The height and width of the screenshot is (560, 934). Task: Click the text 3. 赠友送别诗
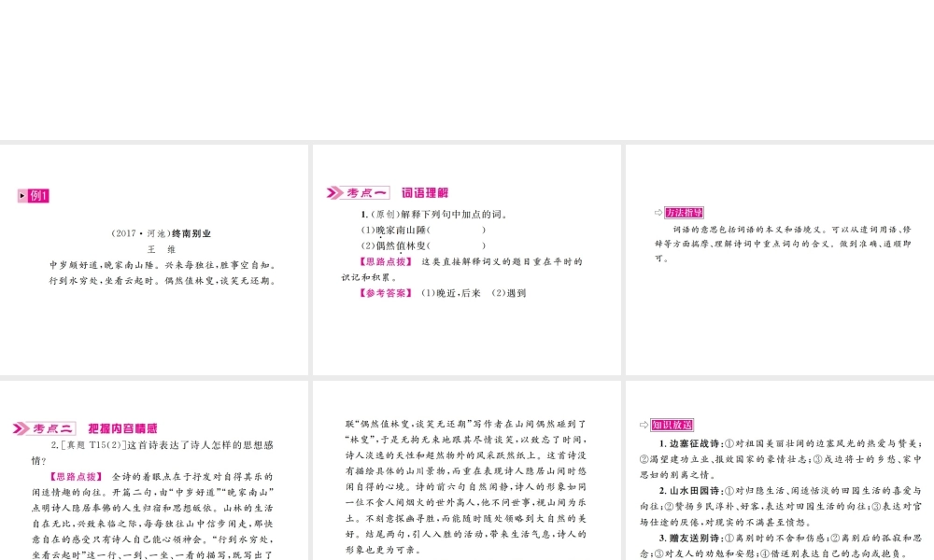(691, 538)
